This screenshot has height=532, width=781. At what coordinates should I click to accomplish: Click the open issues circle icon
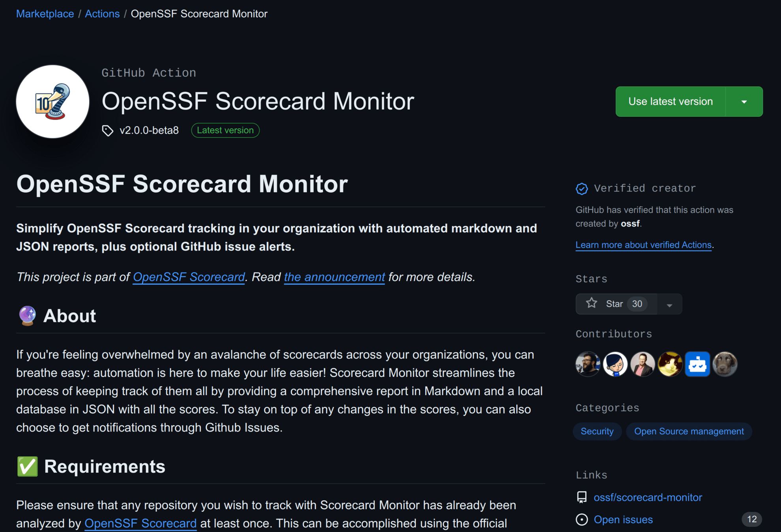pos(581,520)
